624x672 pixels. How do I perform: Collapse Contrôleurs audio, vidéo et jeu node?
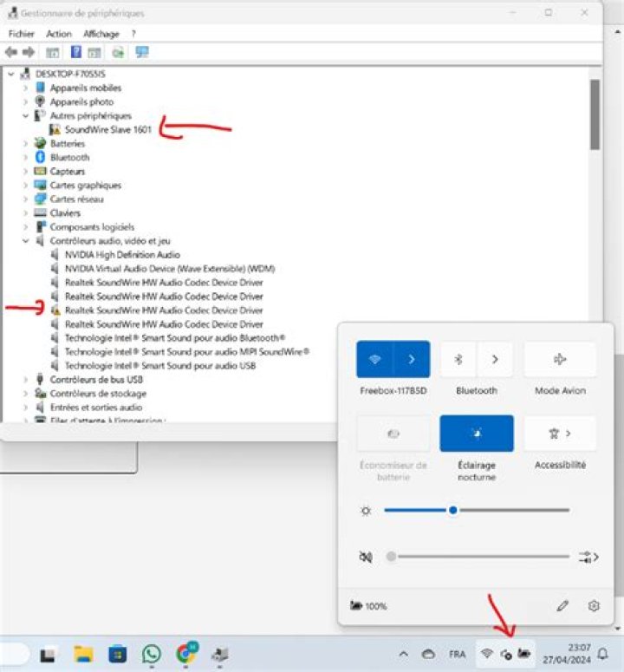tap(26, 241)
